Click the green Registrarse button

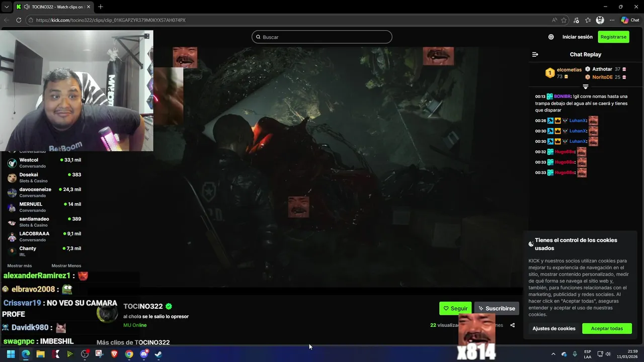coord(614,37)
